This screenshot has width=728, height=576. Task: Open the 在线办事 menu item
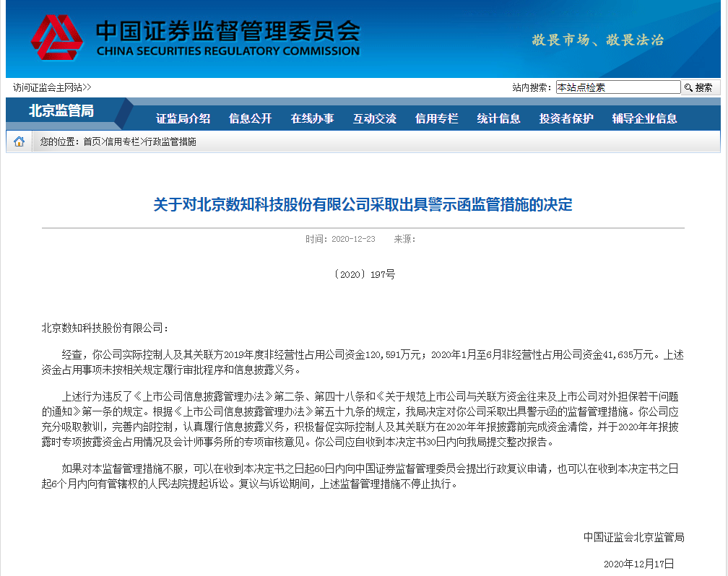pos(313,119)
